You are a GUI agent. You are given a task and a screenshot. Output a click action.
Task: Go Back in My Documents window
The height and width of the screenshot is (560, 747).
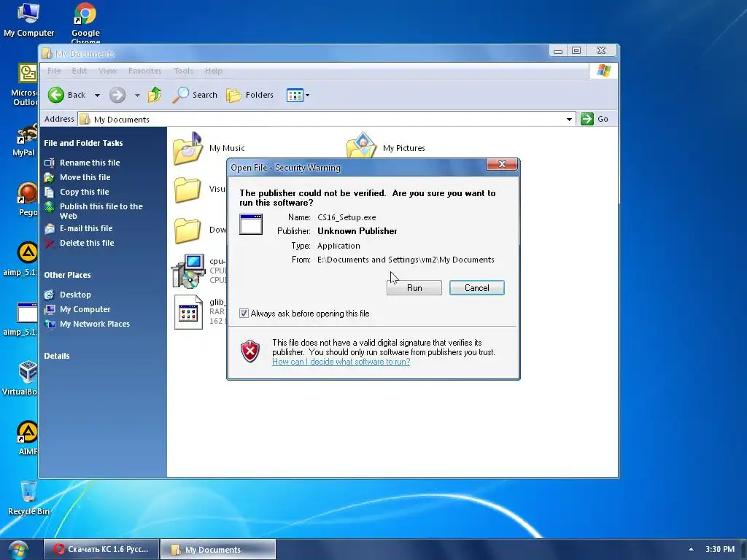click(66, 95)
